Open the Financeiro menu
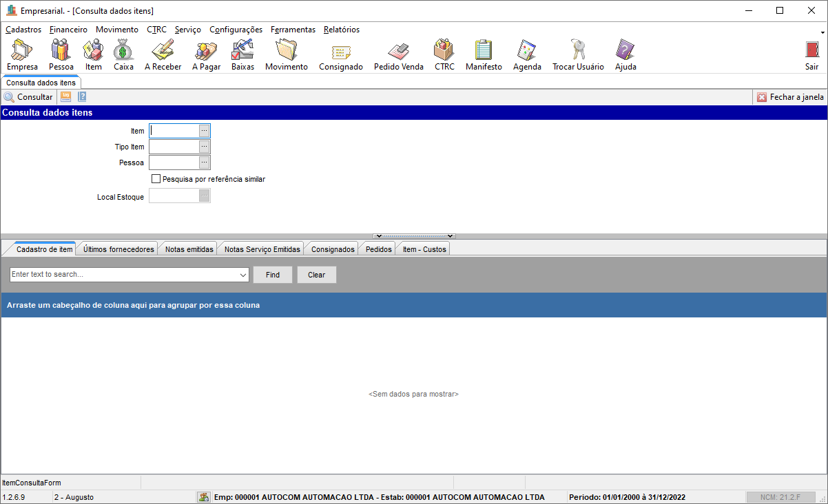 [x=68, y=30]
